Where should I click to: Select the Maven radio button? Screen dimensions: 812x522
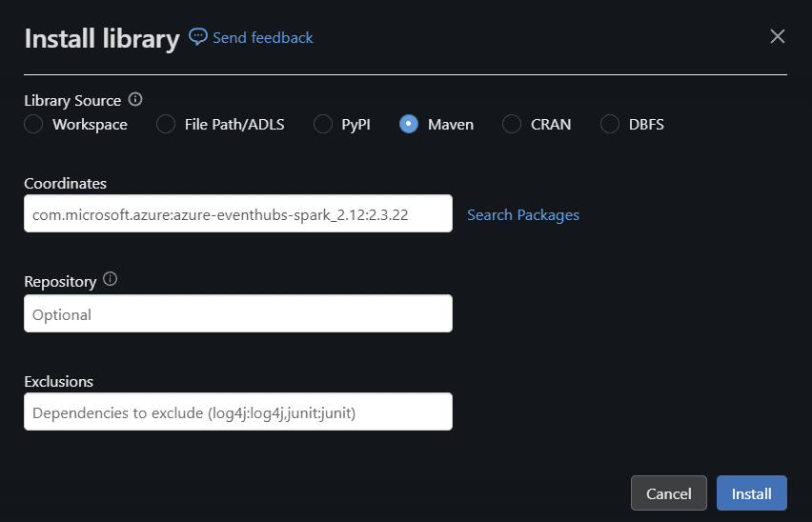pos(409,124)
